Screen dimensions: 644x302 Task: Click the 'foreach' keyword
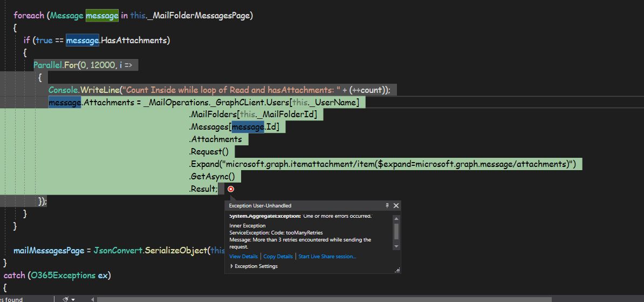(x=29, y=16)
